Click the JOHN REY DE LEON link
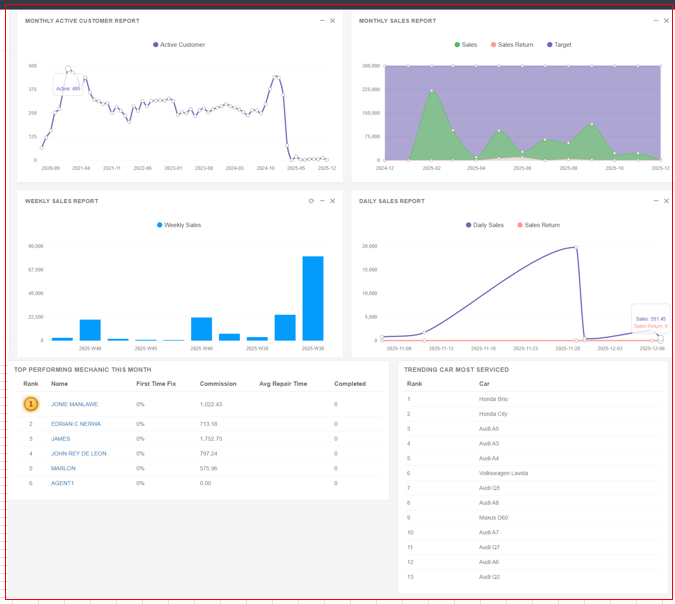 79,453
